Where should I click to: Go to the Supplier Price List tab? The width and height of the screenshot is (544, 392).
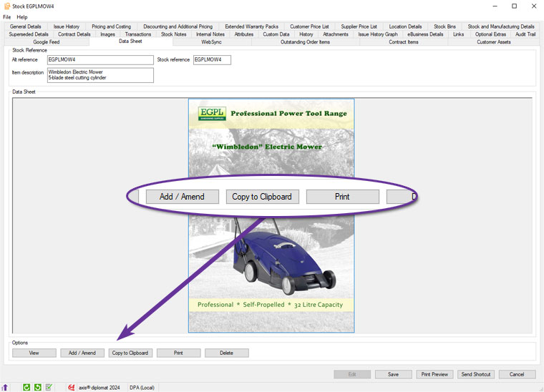pyautogui.click(x=359, y=26)
